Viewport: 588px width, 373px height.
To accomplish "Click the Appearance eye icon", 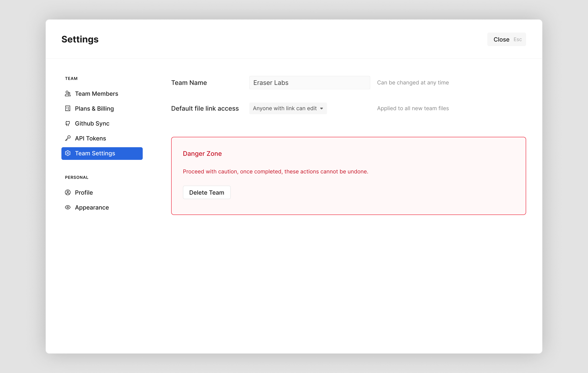I will click(68, 207).
